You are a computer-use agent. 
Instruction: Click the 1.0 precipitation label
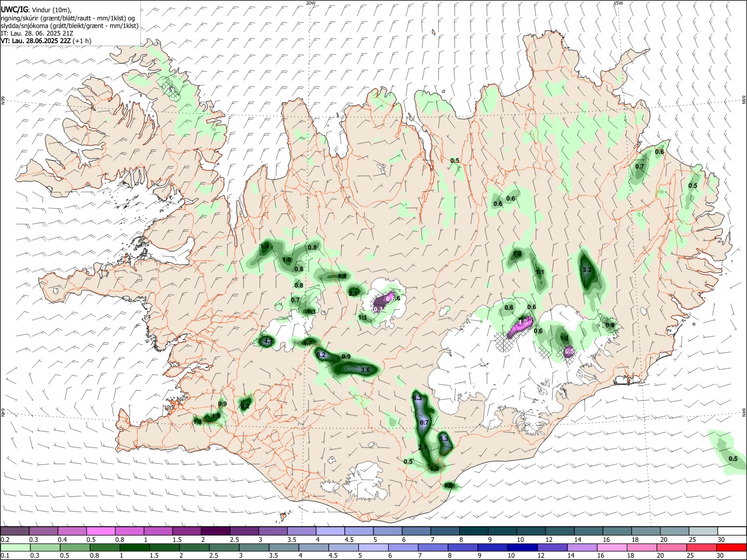pos(287,260)
